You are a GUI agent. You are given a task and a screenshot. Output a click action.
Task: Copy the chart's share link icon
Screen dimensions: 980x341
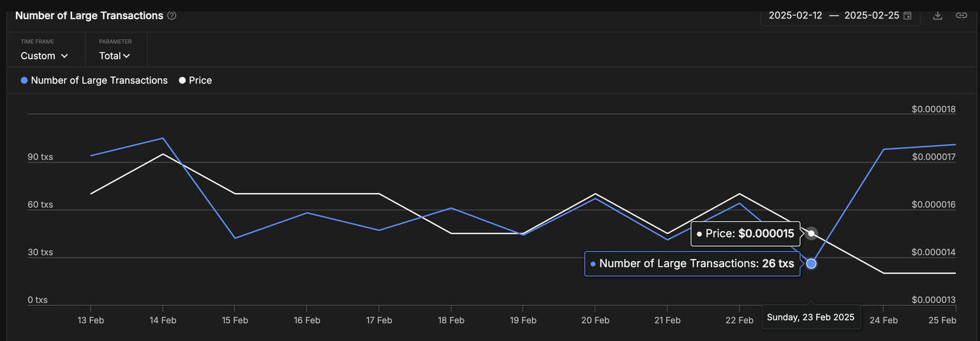click(961, 16)
